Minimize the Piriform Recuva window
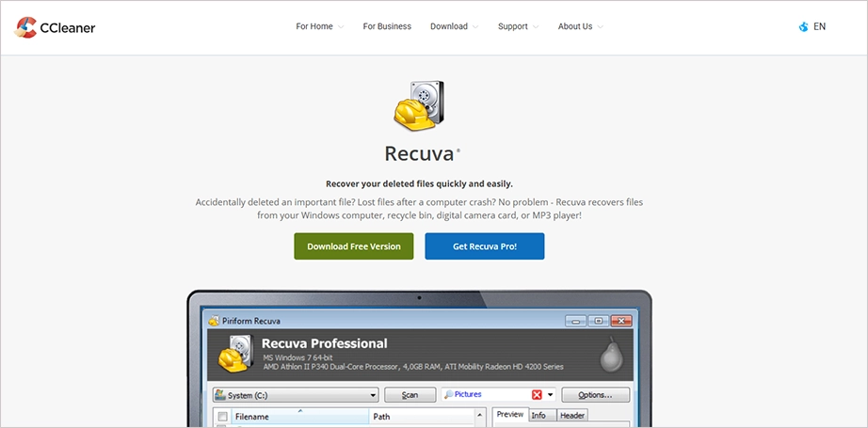868x428 pixels. (576, 321)
